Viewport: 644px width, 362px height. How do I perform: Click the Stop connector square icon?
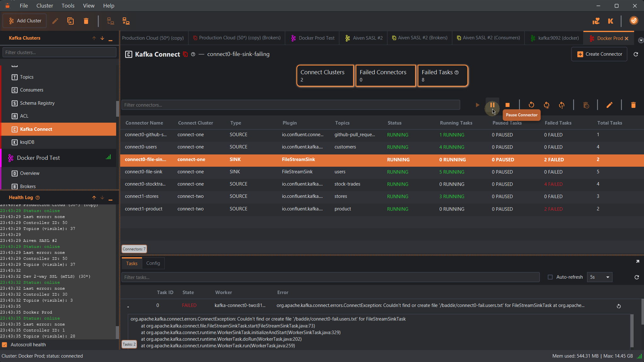coord(507,105)
